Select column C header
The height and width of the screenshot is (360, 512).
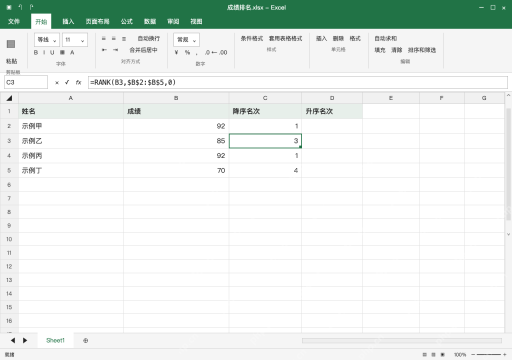[265, 98]
